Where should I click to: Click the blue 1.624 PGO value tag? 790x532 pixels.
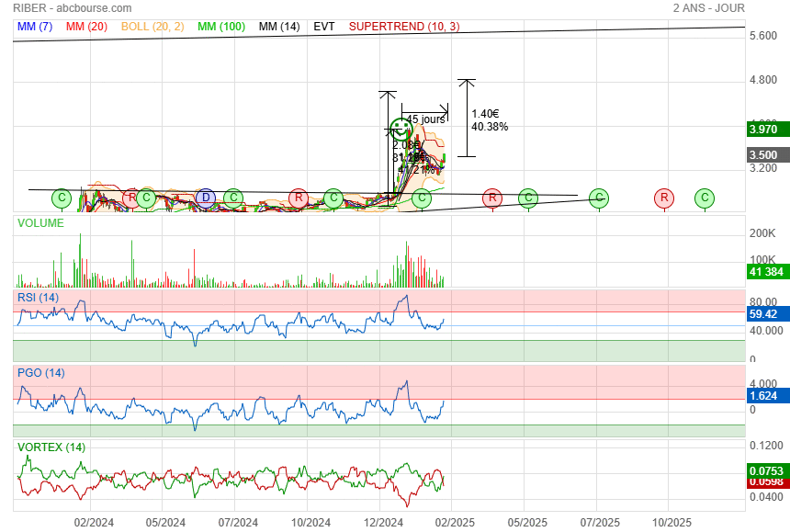tap(768, 395)
